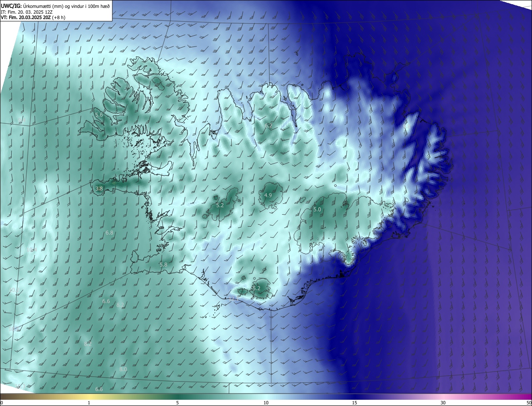Click the faint 9.4 value west of the Westfjords
The image size is (532, 406).
click(x=22, y=120)
